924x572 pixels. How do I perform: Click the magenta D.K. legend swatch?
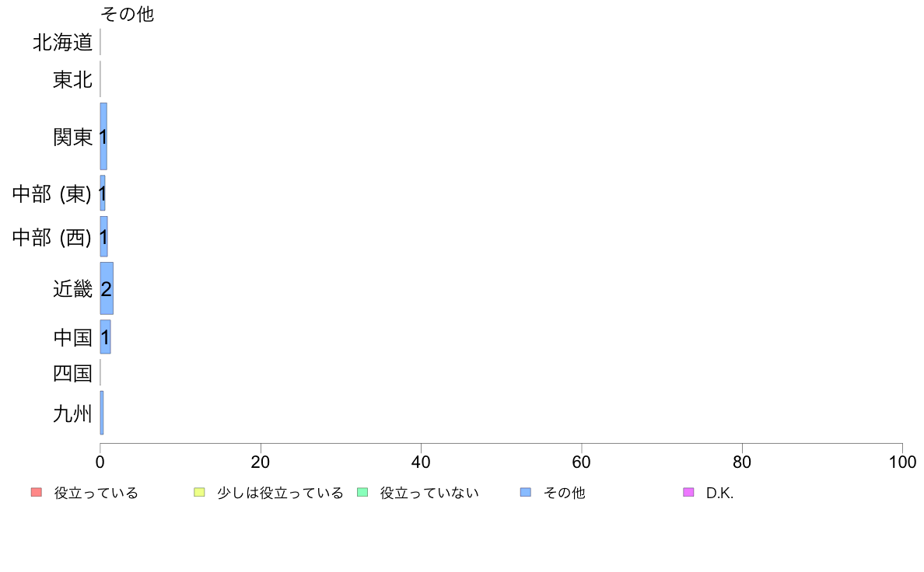click(688, 493)
